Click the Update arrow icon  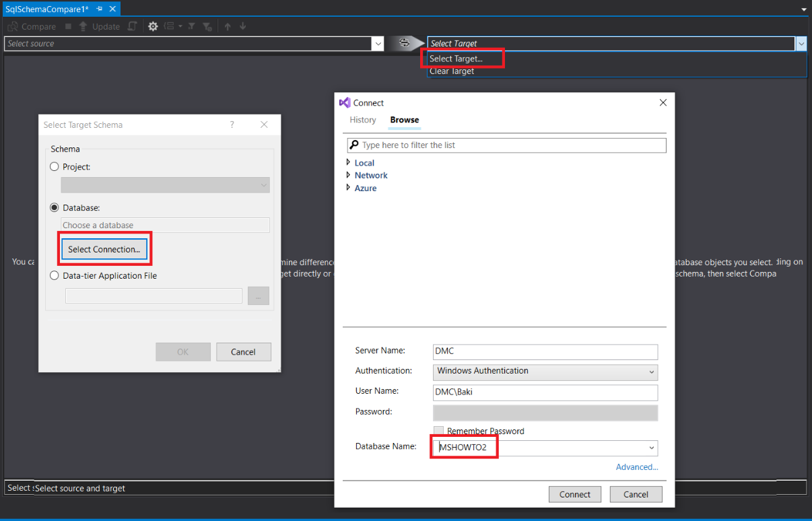click(83, 26)
